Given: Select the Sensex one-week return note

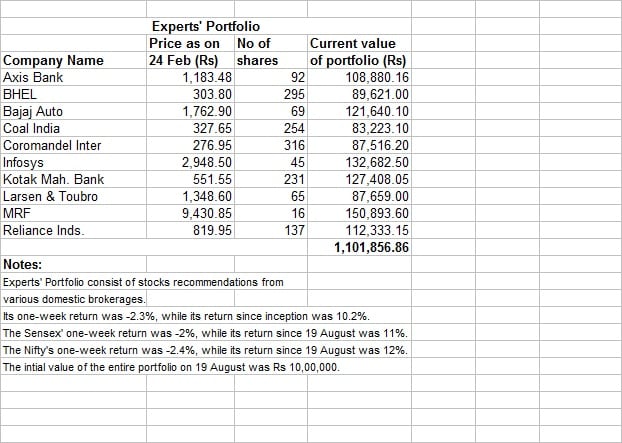Looking at the screenshot, I should coord(205,333).
